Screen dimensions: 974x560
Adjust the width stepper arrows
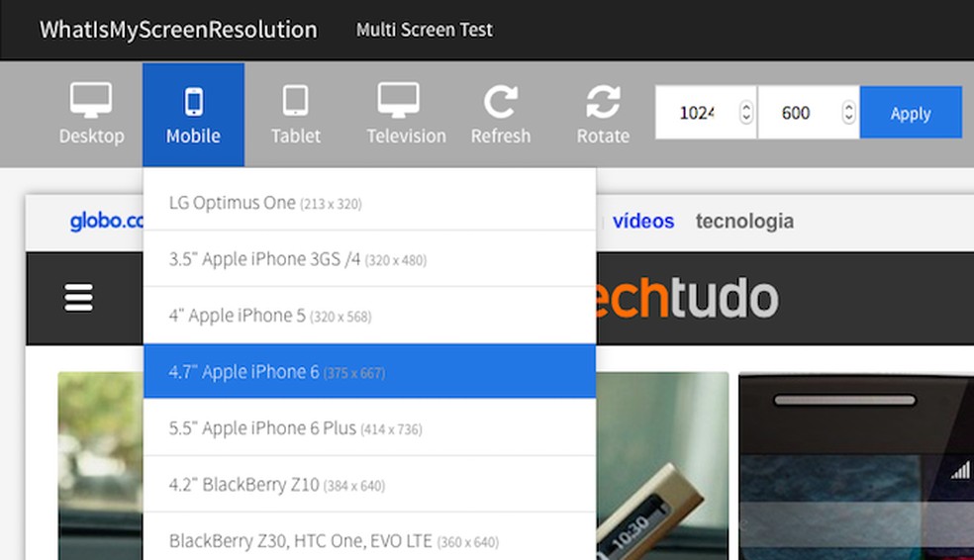pyautogui.click(x=746, y=113)
